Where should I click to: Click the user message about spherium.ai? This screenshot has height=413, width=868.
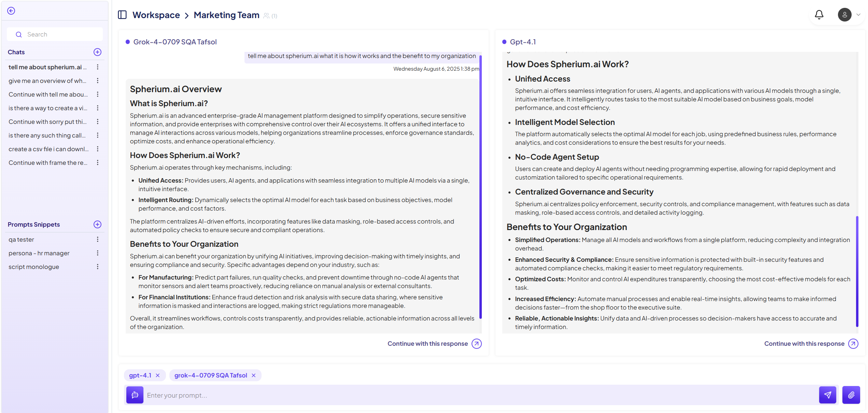click(362, 56)
